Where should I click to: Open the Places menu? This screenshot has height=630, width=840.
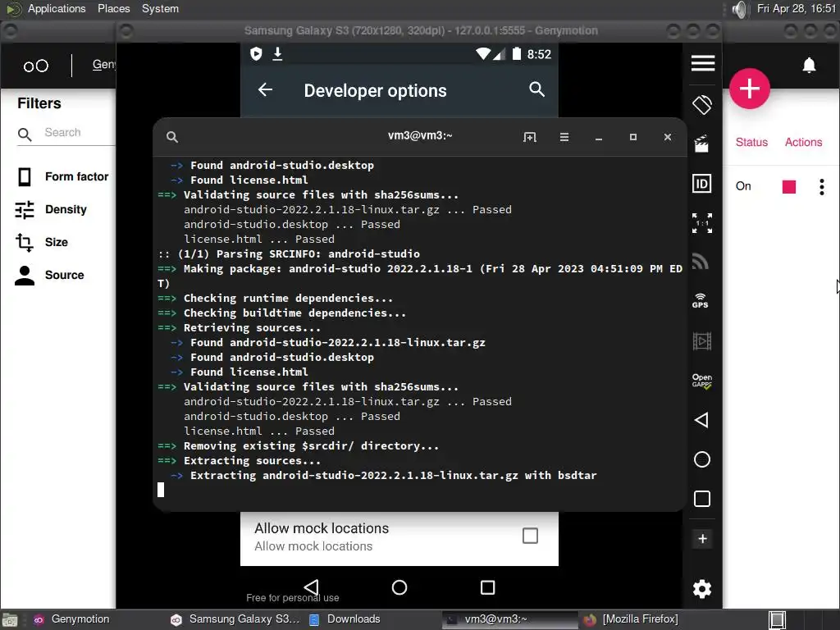click(x=113, y=8)
